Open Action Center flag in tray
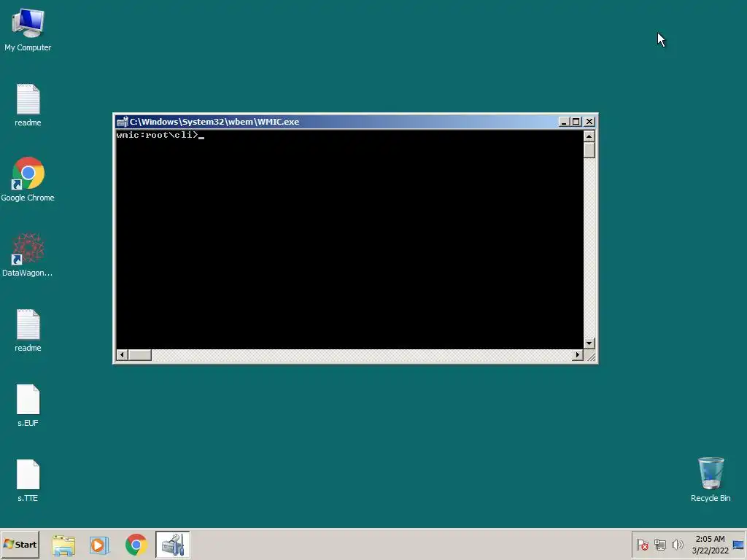Viewport: 747px width, 560px height. (x=642, y=545)
